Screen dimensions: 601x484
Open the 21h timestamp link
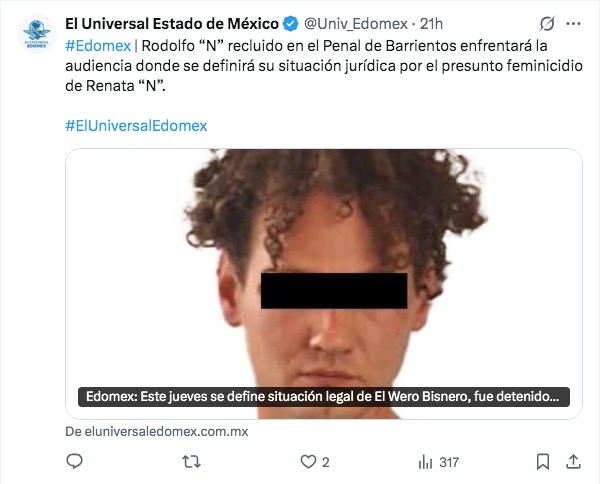click(431, 24)
